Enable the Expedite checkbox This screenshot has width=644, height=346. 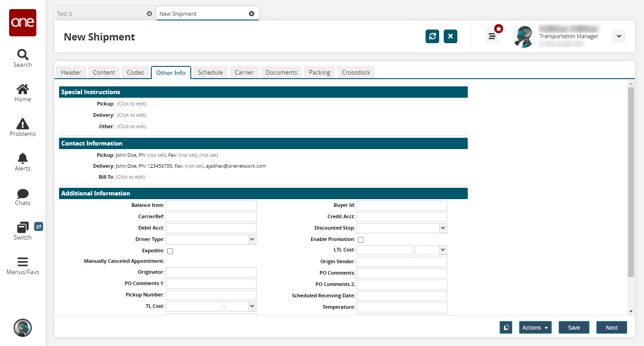(170, 251)
